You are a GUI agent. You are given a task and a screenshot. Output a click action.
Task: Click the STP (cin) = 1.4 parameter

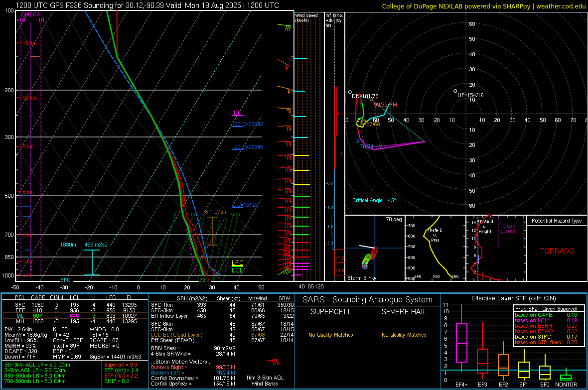pos(122,370)
